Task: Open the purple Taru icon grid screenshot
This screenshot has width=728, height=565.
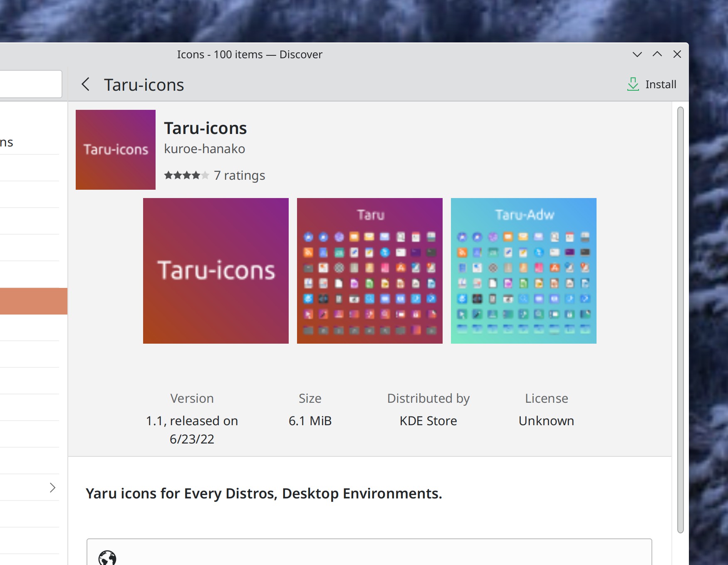Action: click(x=370, y=271)
